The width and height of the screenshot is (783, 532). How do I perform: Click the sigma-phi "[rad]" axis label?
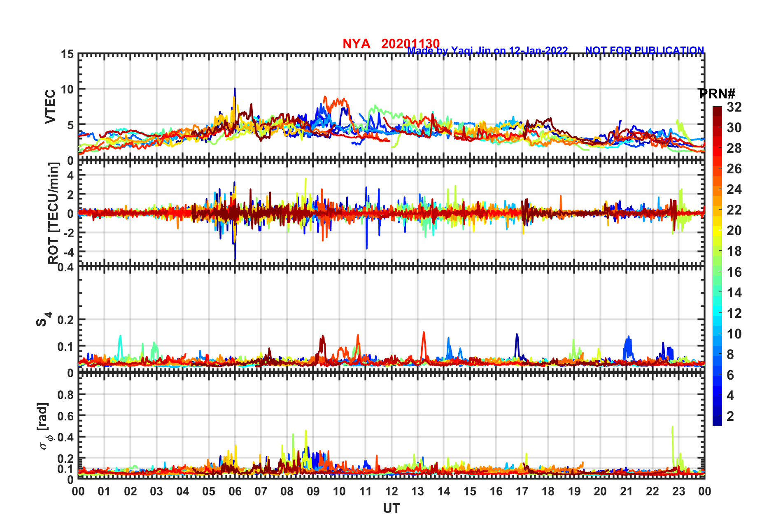(x=44, y=426)
